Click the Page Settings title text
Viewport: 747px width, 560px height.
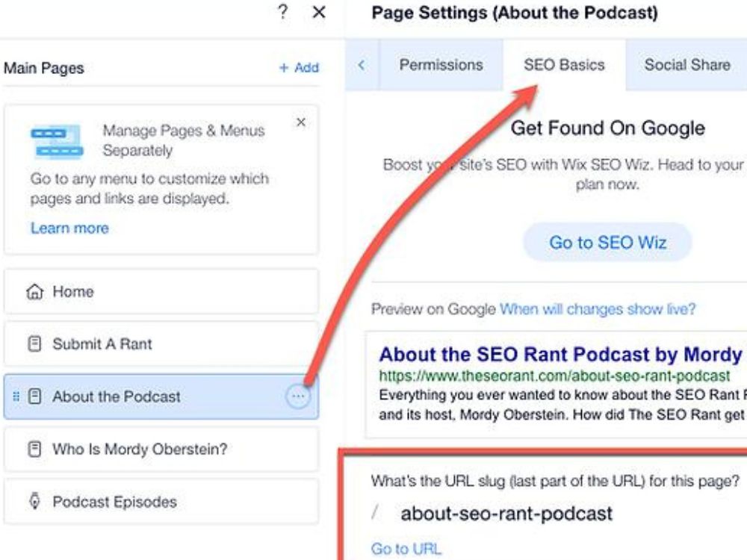click(515, 13)
